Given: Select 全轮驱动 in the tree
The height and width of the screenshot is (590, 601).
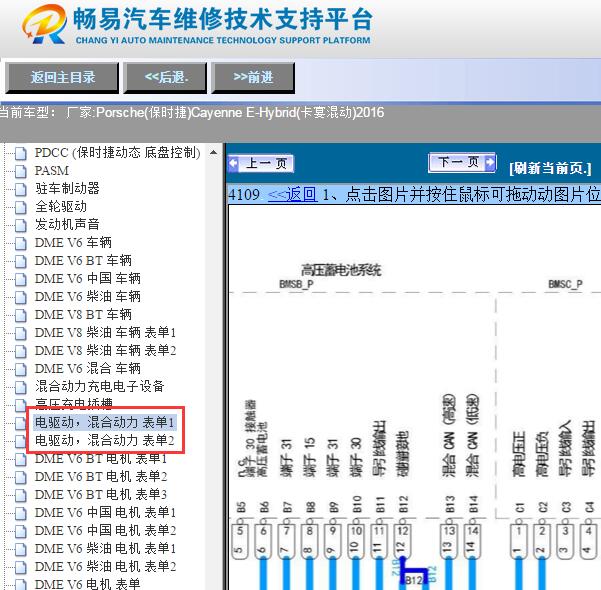Looking at the screenshot, I should tap(61, 207).
